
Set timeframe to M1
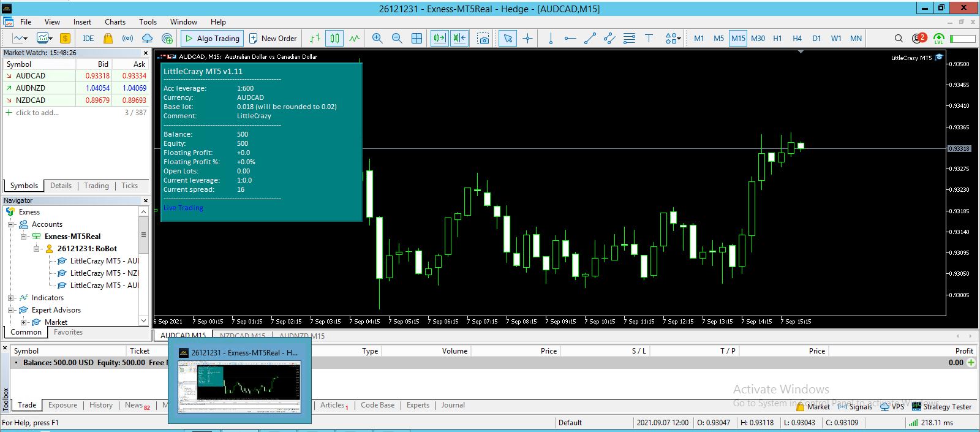point(699,38)
